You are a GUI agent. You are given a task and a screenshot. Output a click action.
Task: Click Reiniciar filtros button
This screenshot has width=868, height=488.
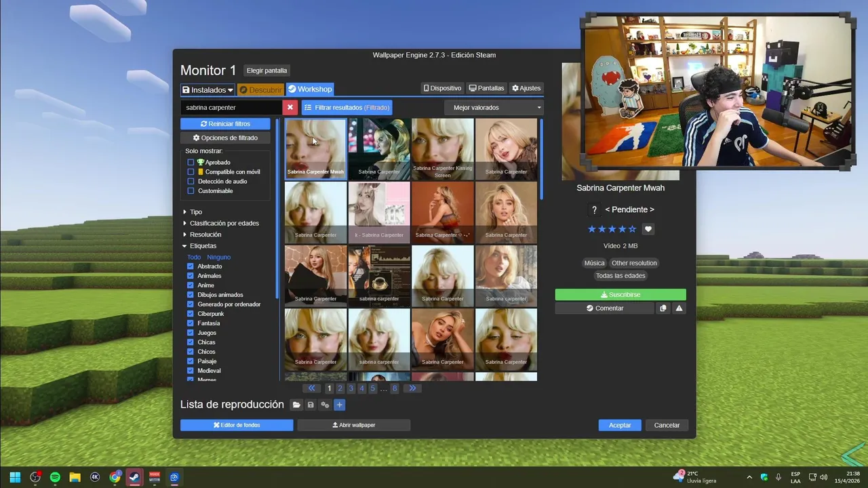pyautogui.click(x=225, y=124)
